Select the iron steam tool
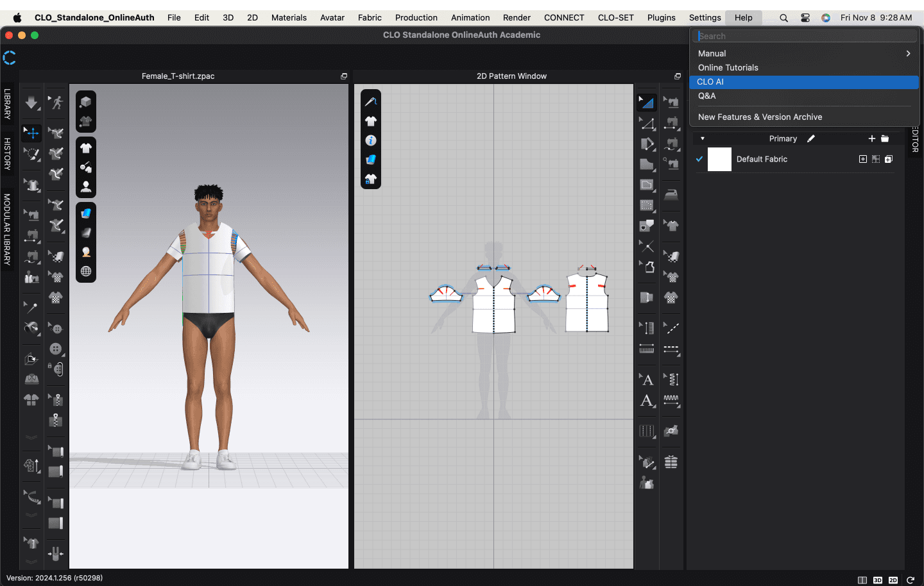The width and height of the screenshot is (924, 586). (x=671, y=194)
